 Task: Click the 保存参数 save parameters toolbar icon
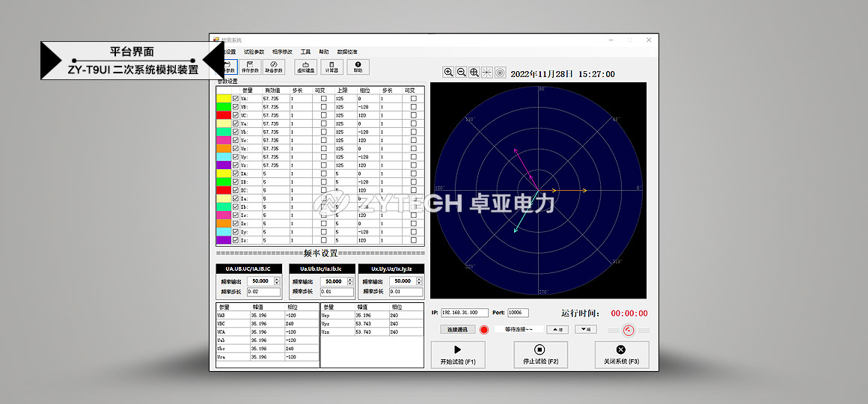click(x=250, y=67)
